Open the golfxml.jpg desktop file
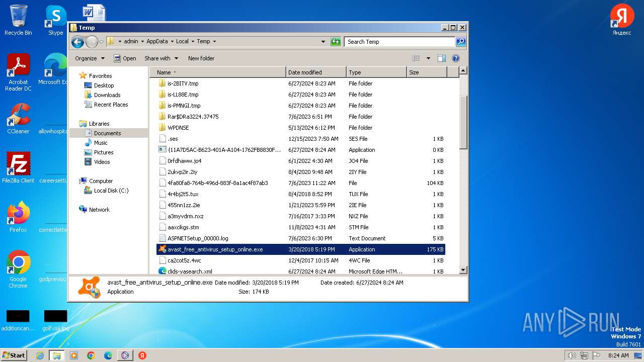The height and width of the screenshot is (362, 644). [55, 320]
